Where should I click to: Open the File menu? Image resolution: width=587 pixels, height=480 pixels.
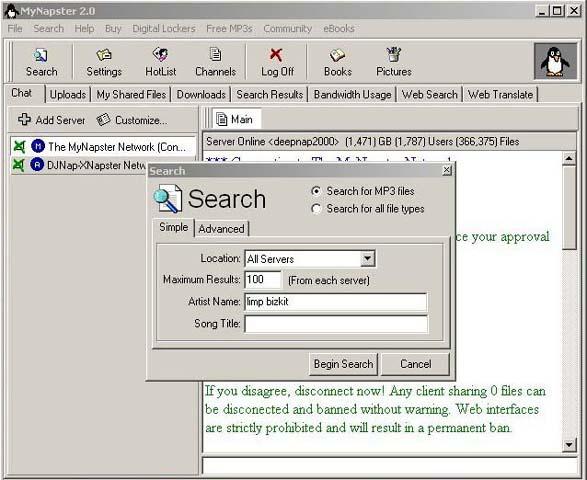pyautogui.click(x=15, y=29)
